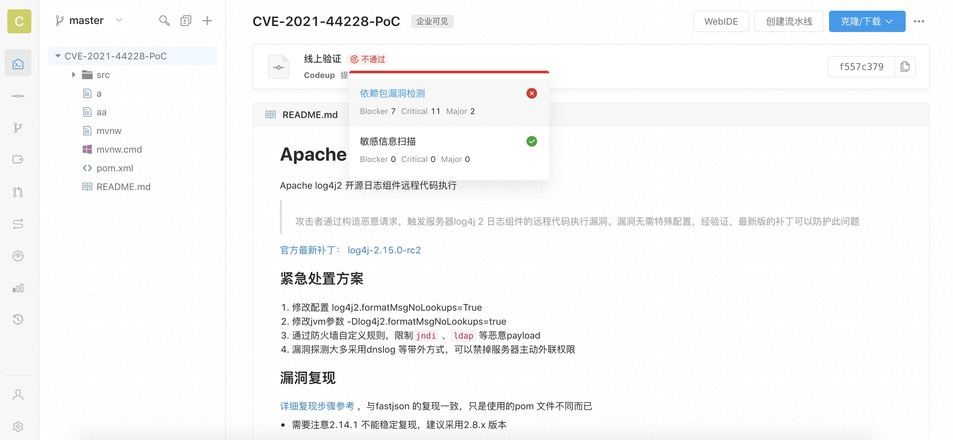Click the CVE-2021-44228-PoC page title

(326, 21)
